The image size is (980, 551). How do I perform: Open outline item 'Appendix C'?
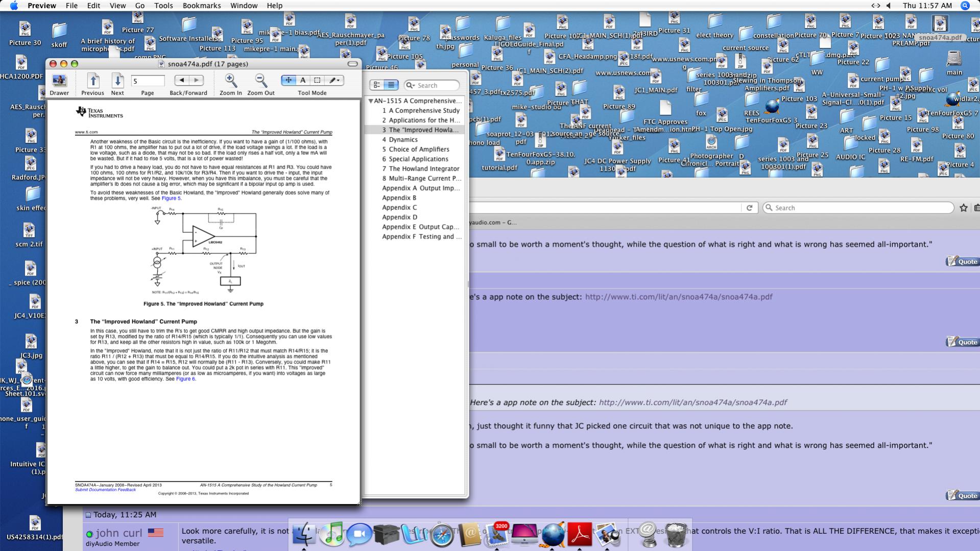(399, 207)
